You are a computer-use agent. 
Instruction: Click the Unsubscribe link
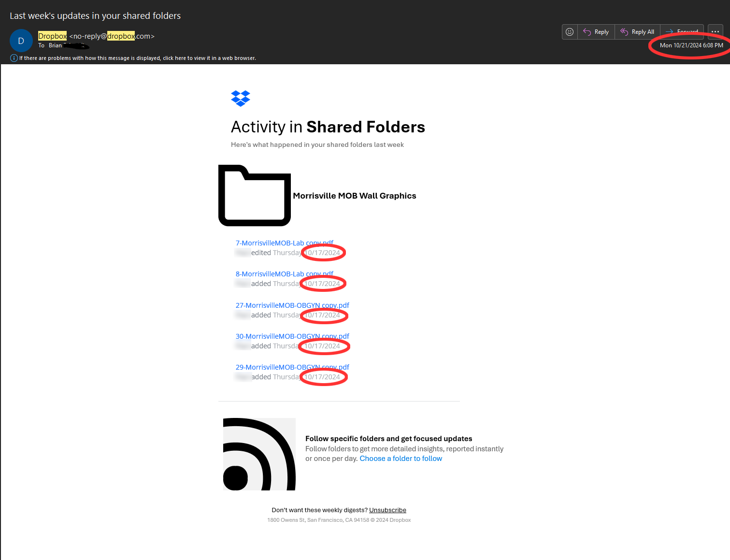coord(387,510)
